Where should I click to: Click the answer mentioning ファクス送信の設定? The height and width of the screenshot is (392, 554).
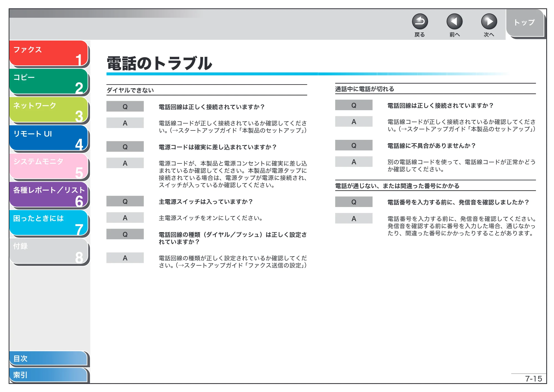coord(233,262)
